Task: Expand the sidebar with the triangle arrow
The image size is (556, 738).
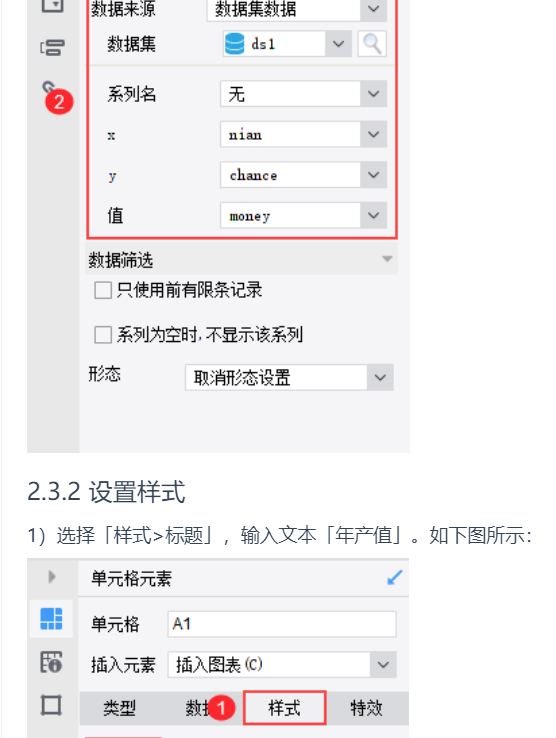Action: 52,577
